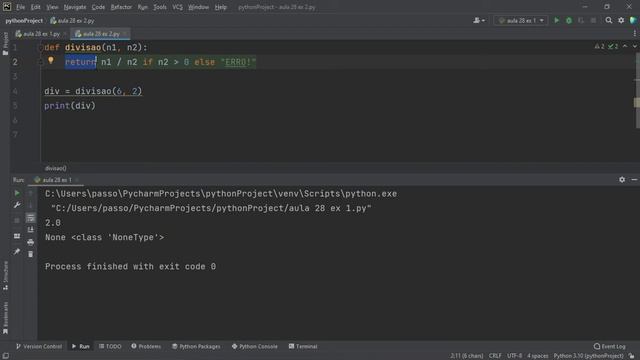Run the current configuration from top toolbar

pos(556,20)
